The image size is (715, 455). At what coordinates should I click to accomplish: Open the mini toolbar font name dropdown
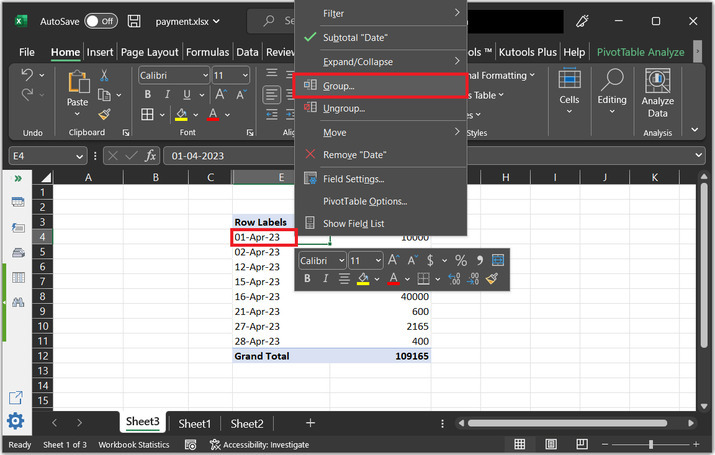[341, 261]
